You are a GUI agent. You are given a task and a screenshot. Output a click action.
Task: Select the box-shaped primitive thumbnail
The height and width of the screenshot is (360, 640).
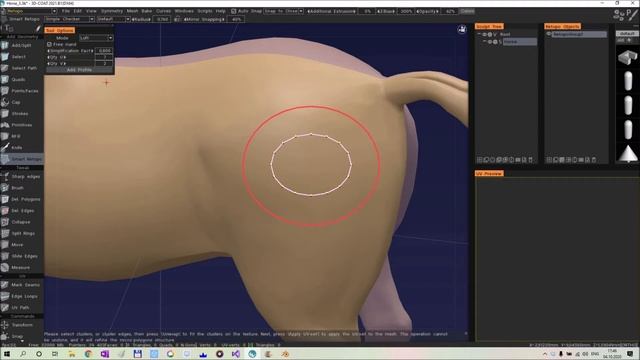coord(628,57)
